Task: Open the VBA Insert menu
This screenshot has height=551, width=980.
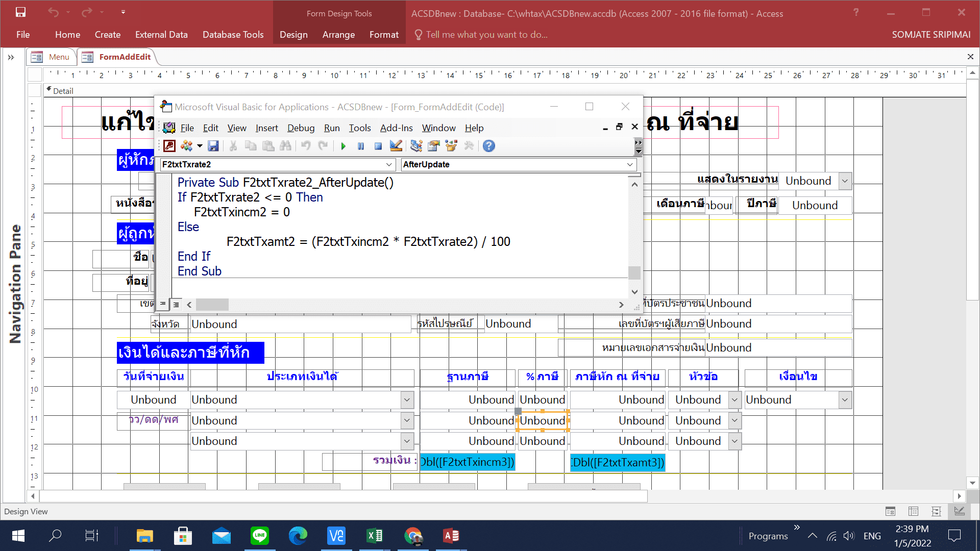Action: tap(267, 128)
